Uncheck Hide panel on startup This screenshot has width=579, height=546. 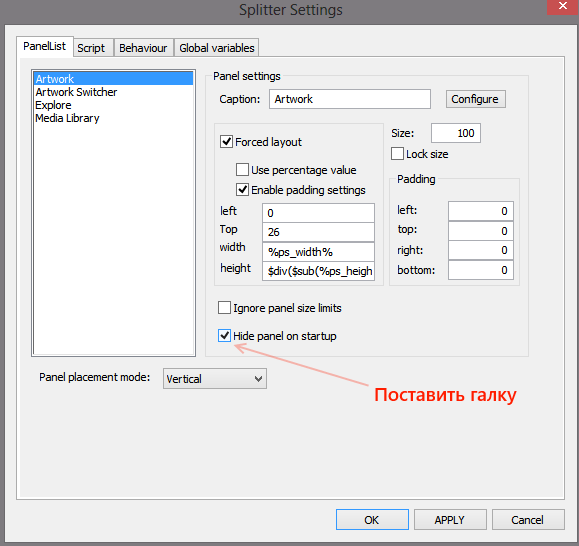(x=224, y=336)
